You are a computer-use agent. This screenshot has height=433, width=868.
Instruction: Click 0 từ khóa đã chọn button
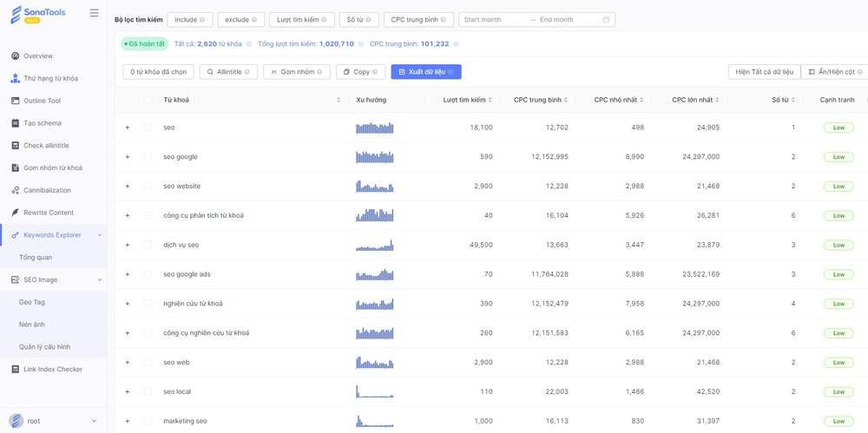(158, 72)
